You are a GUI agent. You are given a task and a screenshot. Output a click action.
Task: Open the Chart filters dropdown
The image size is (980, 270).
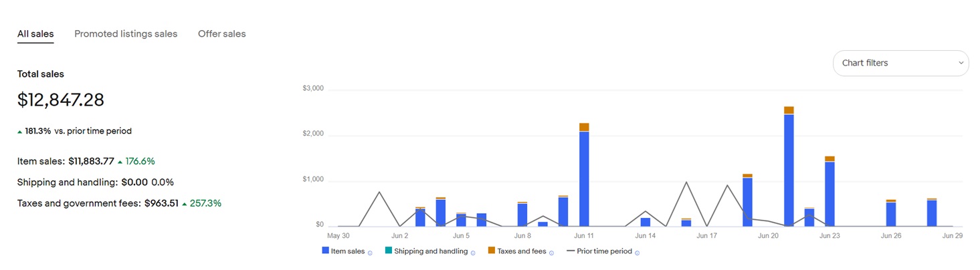pos(900,63)
